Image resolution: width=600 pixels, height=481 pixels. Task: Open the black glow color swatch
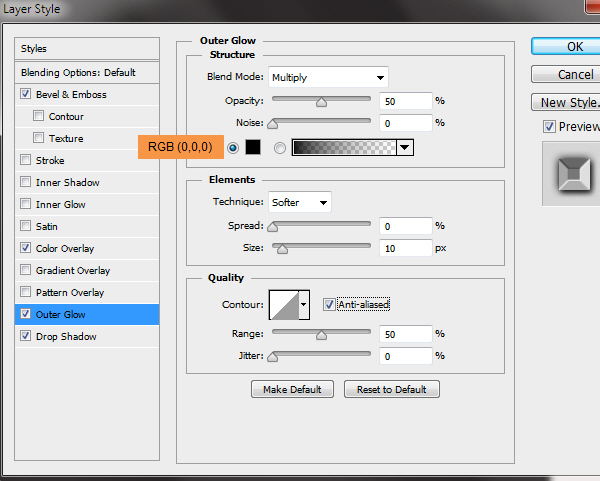click(x=254, y=147)
